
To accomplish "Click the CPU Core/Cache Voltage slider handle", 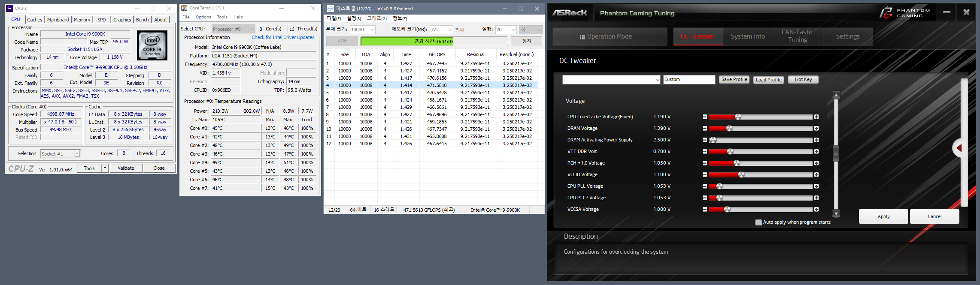I will tap(738, 117).
